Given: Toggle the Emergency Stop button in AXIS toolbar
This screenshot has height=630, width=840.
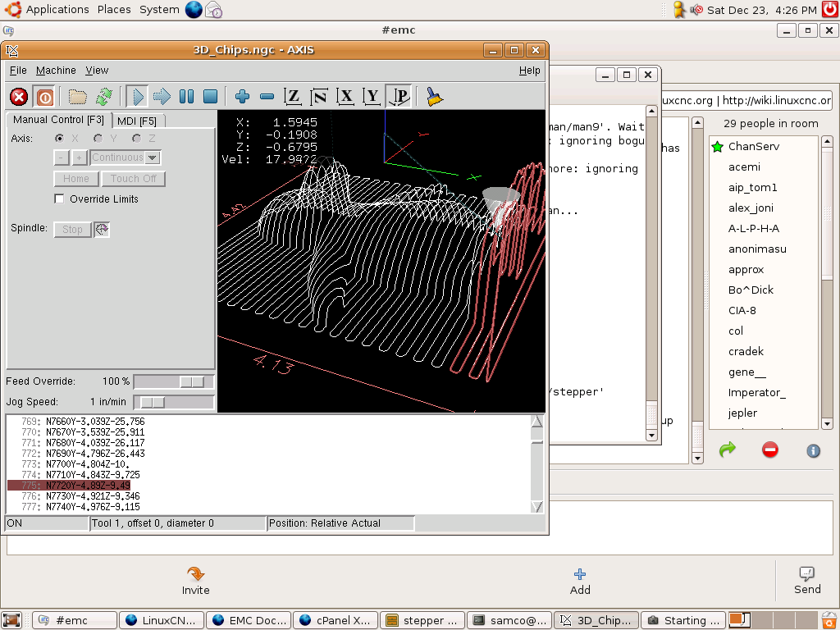Looking at the screenshot, I should (19, 97).
